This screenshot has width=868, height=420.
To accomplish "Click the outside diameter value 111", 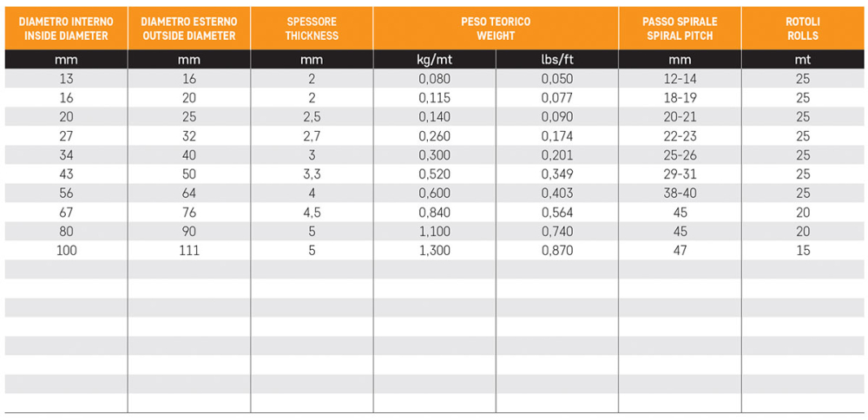I will [x=189, y=251].
